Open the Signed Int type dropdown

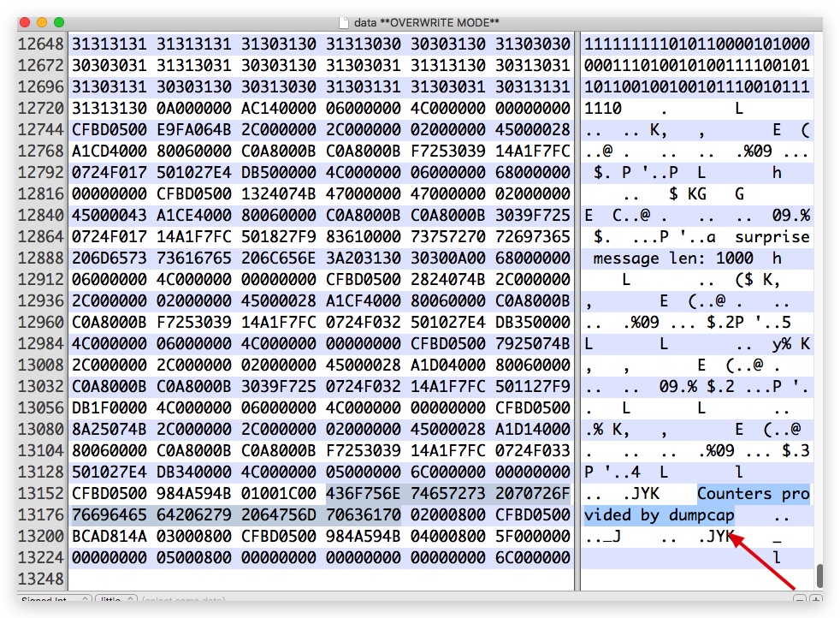tap(54, 598)
